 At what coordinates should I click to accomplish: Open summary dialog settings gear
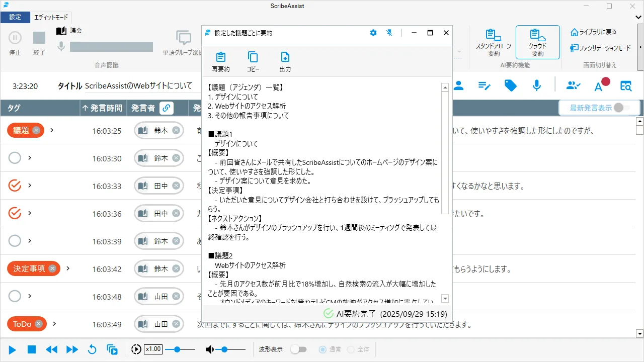click(373, 33)
